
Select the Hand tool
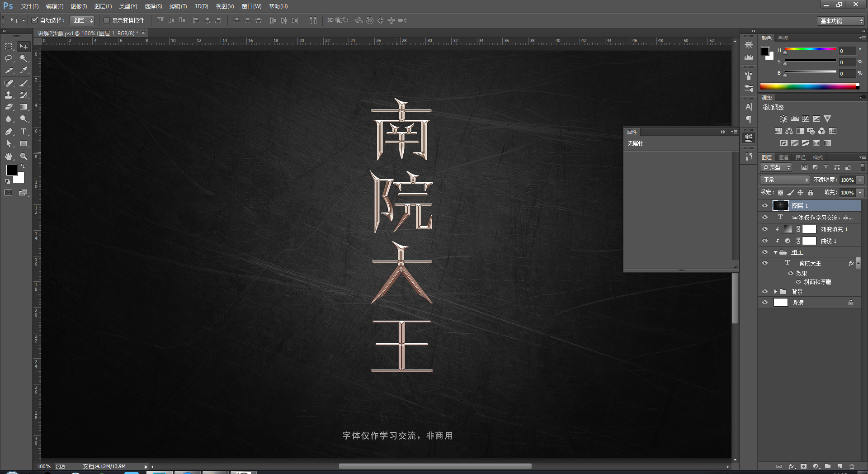[x=9, y=156]
